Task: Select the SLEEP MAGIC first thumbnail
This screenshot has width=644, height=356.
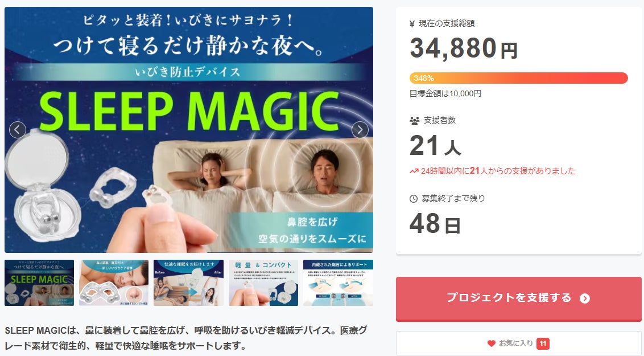Action: click(x=39, y=283)
